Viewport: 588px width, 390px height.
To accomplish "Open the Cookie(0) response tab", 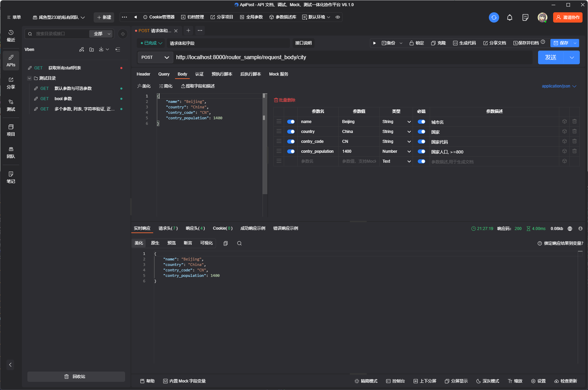I will 223,228.
